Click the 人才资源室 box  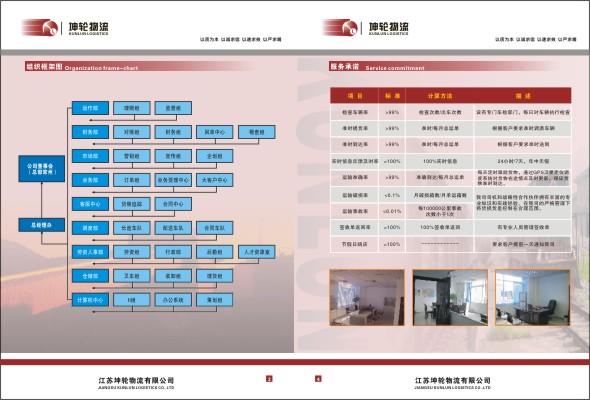pyautogui.click(x=257, y=252)
